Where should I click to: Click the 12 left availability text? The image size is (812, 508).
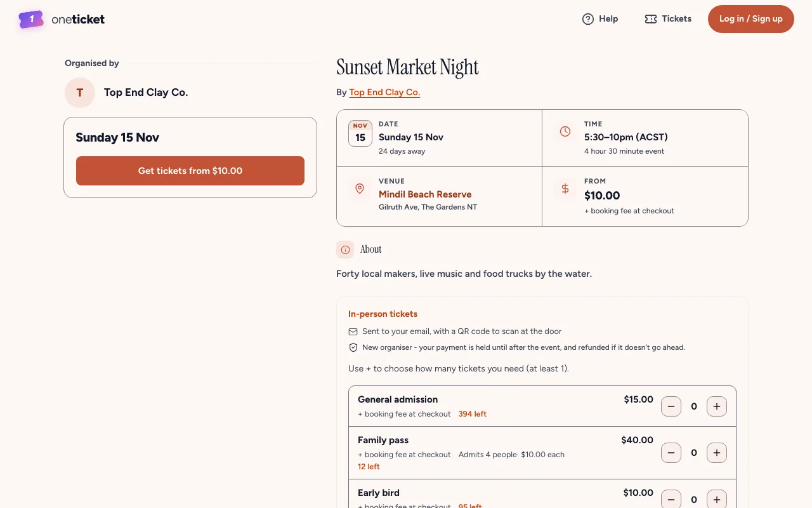[x=369, y=467]
